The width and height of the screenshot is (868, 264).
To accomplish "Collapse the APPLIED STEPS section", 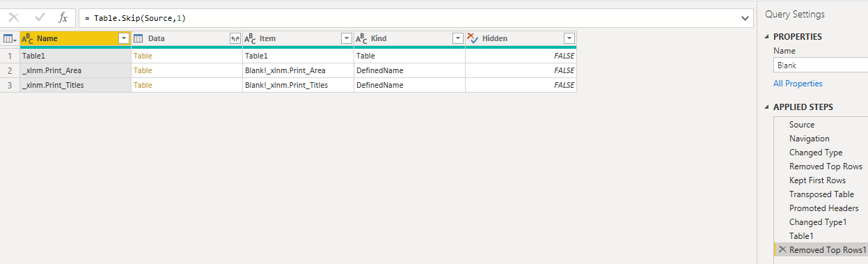I will [767, 107].
